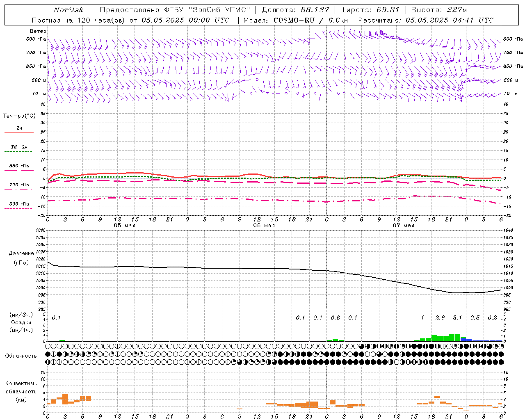This screenshot has width=525, height=420.
Task: Click the date label 05 мая
Action: (x=124, y=226)
